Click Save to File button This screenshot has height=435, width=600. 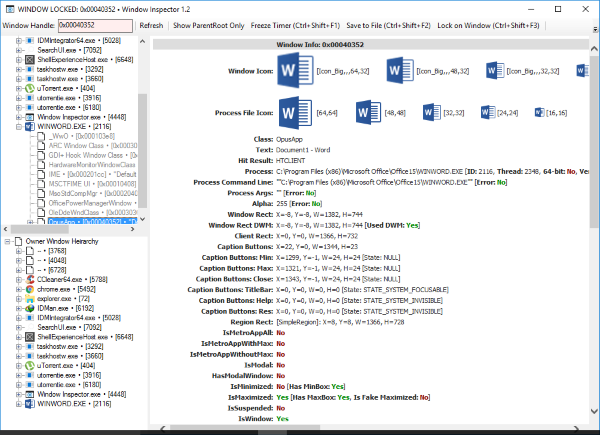(388, 26)
